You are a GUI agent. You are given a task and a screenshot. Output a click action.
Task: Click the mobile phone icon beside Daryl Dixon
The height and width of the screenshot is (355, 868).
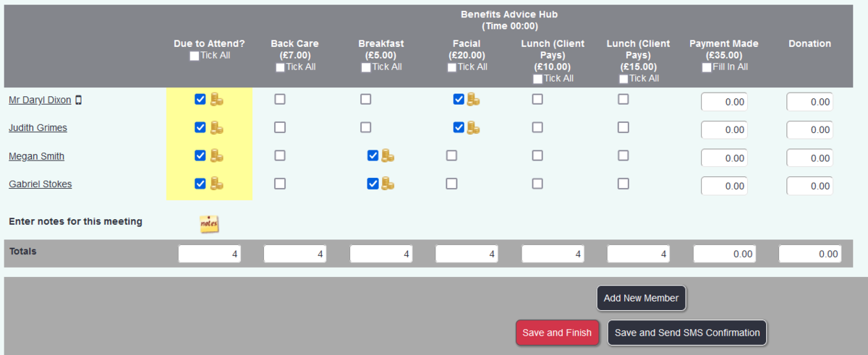(x=78, y=100)
